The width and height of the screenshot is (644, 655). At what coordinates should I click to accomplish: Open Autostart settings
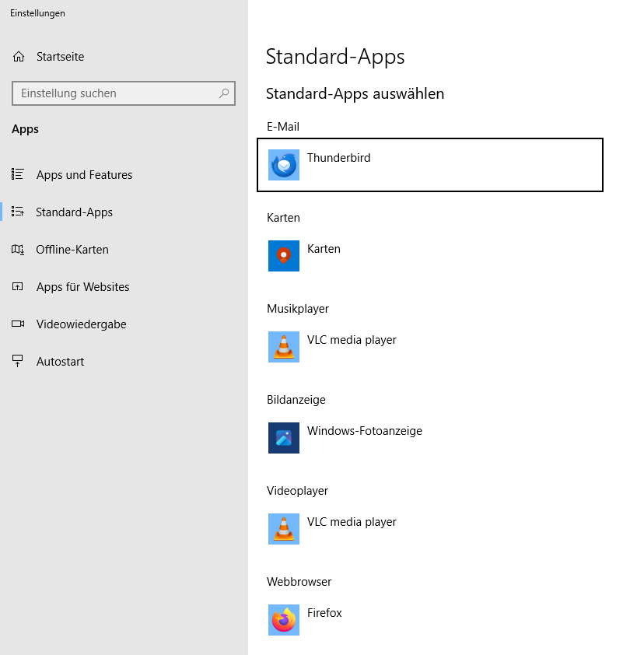[124, 361]
